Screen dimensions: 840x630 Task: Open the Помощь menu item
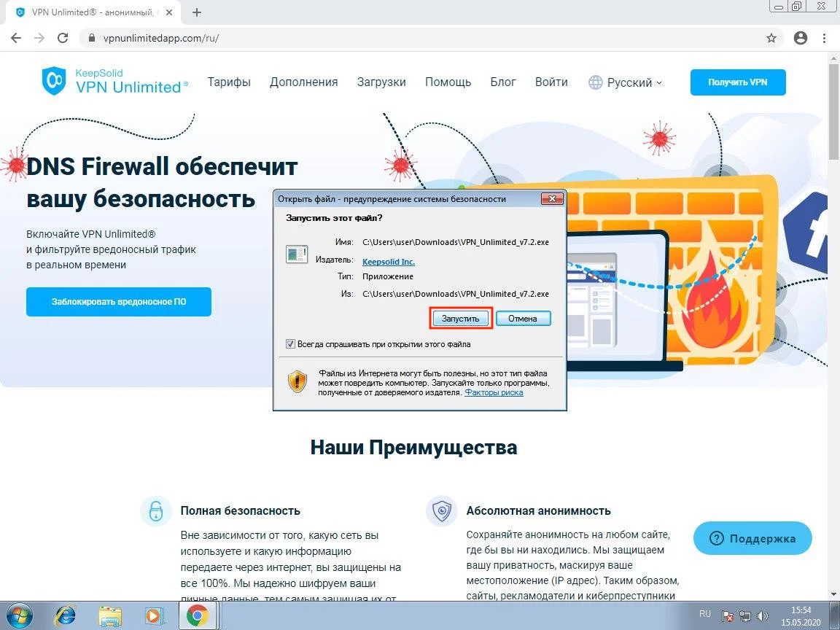448,82
